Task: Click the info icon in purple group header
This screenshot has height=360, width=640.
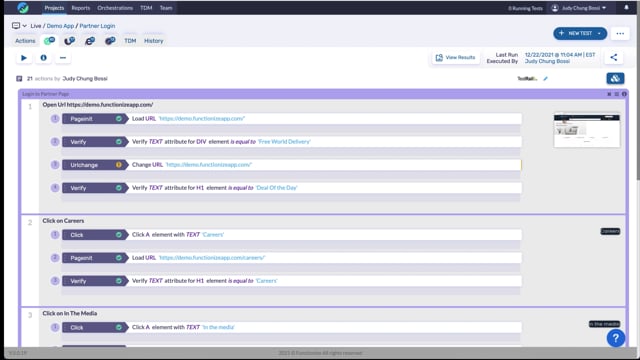Action: tap(624, 94)
